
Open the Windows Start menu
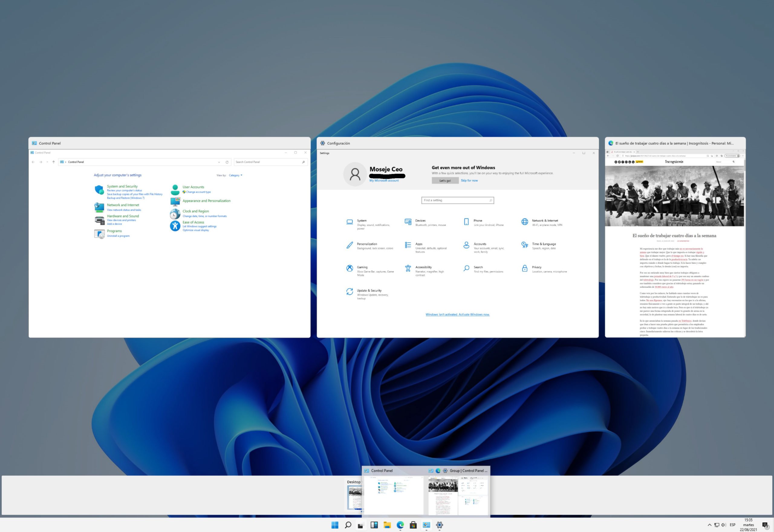335,525
